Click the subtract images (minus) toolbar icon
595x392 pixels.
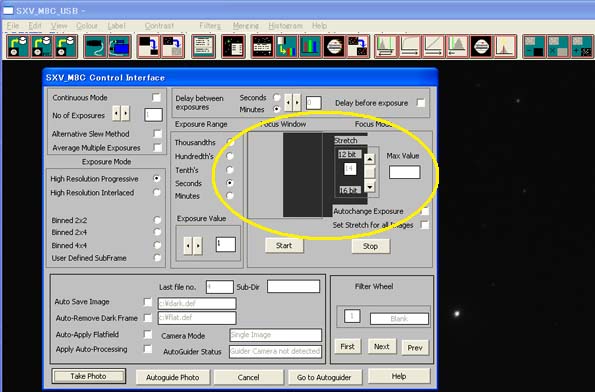pyautogui.click(x=534, y=46)
